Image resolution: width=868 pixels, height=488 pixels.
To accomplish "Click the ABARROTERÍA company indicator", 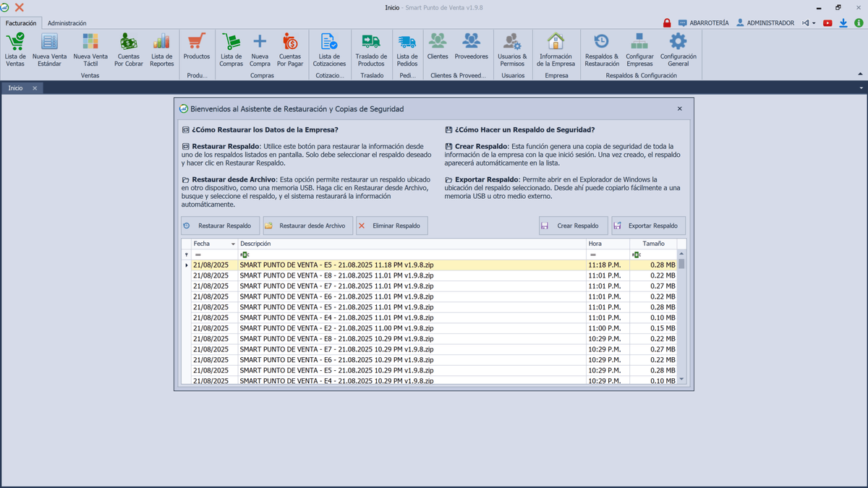I will click(704, 23).
